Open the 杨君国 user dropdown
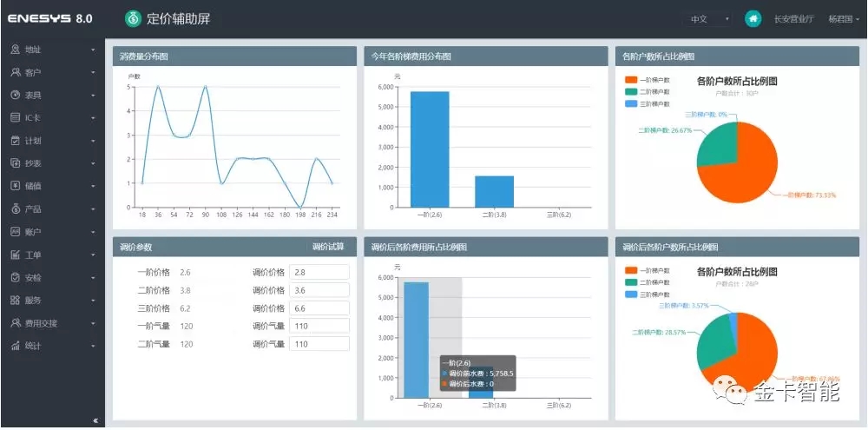Image resolution: width=868 pixels, height=430 pixels. coord(844,19)
